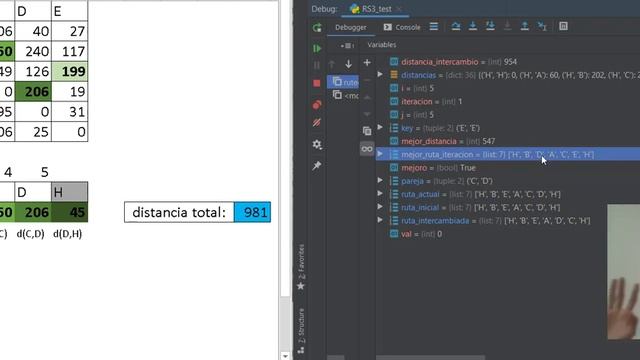Click the column header D in matrix

point(33,11)
